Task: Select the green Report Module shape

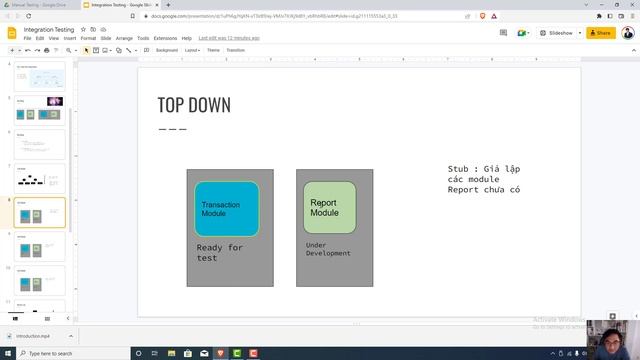Action: pyautogui.click(x=329, y=208)
